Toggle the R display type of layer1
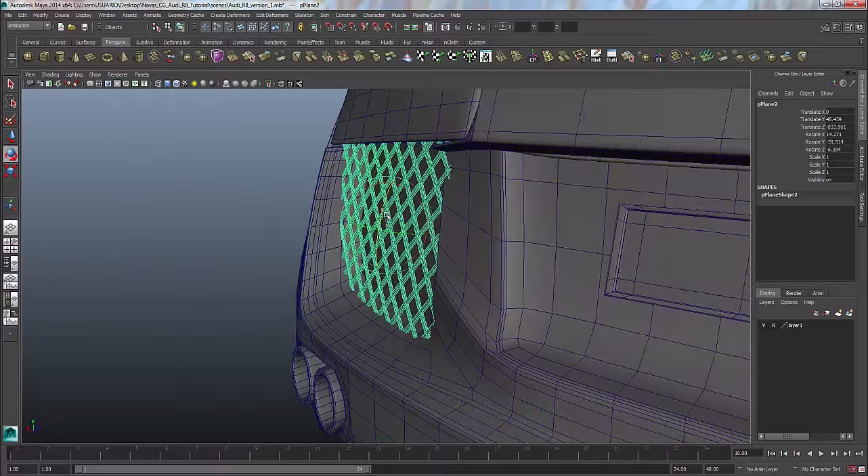The image size is (868, 476). 773,326
